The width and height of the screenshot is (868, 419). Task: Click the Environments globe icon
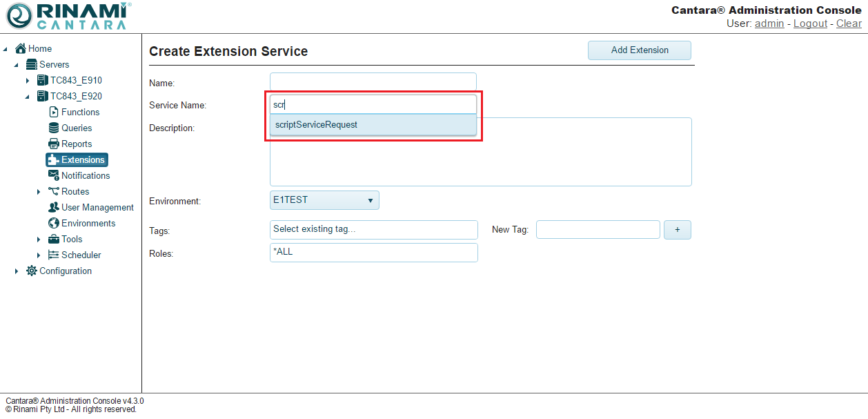point(54,223)
